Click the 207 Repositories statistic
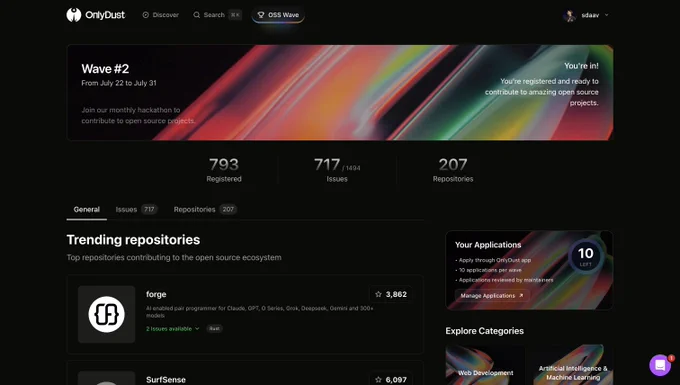Screen dimensions: 680x385 point(453,170)
